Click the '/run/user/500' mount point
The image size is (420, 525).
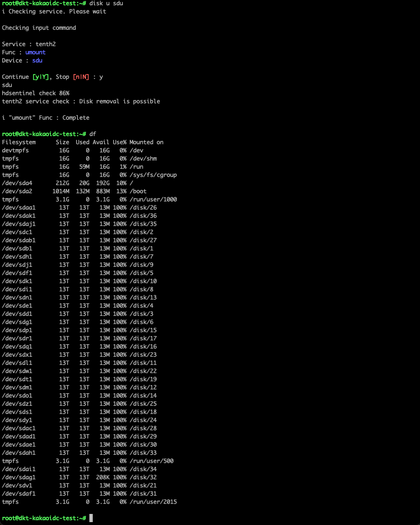click(151, 461)
